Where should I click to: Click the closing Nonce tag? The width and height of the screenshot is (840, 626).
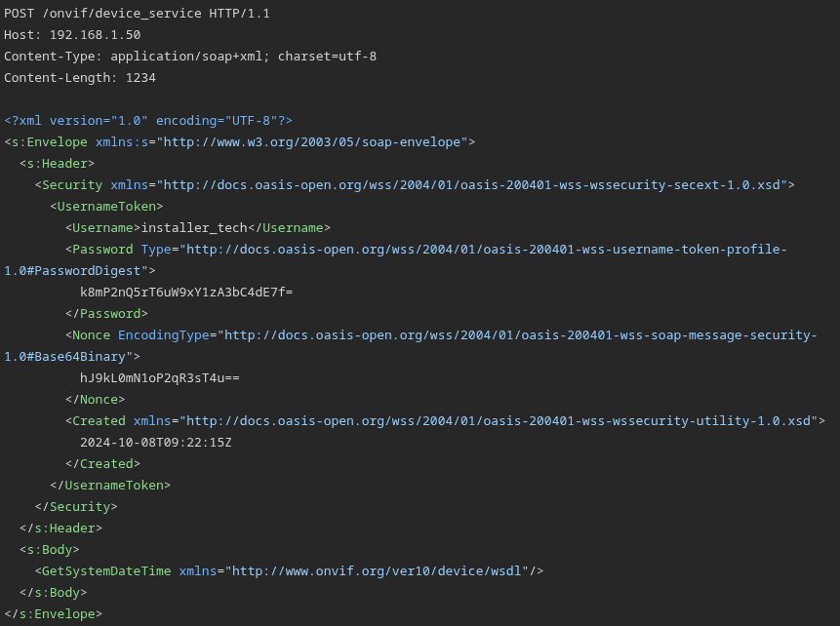click(95, 399)
